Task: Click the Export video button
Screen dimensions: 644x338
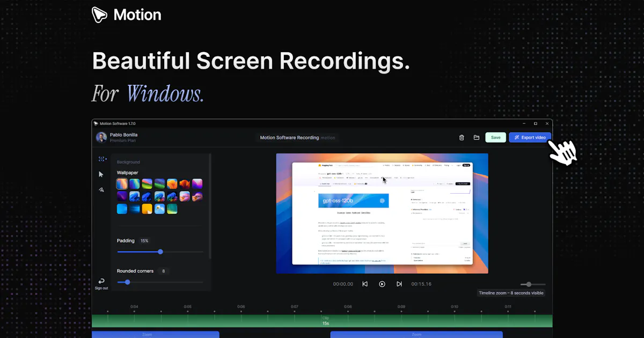Action: click(530, 137)
